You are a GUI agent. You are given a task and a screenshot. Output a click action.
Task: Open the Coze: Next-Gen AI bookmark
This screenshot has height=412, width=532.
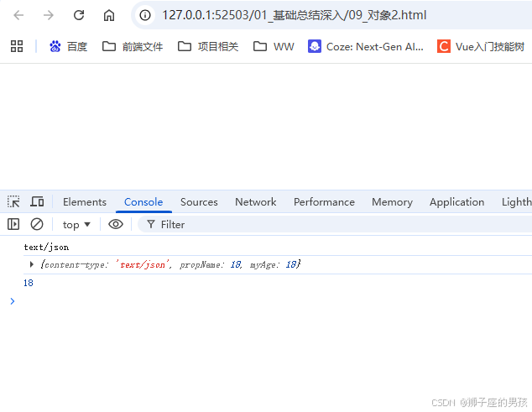(x=366, y=46)
